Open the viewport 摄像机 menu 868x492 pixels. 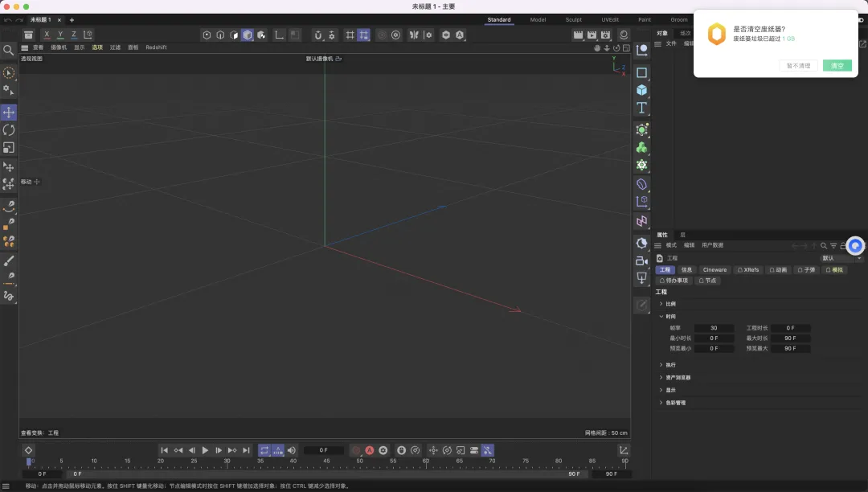(x=59, y=47)
